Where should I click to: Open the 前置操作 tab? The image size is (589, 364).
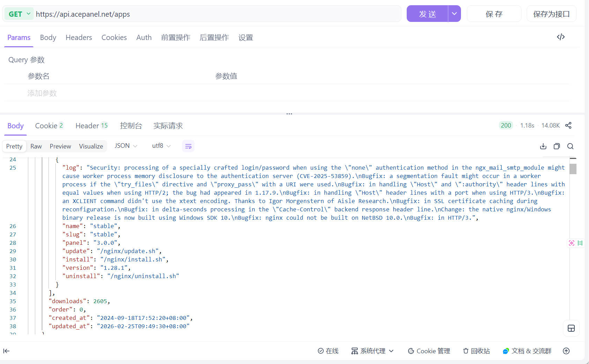[176, 38]
